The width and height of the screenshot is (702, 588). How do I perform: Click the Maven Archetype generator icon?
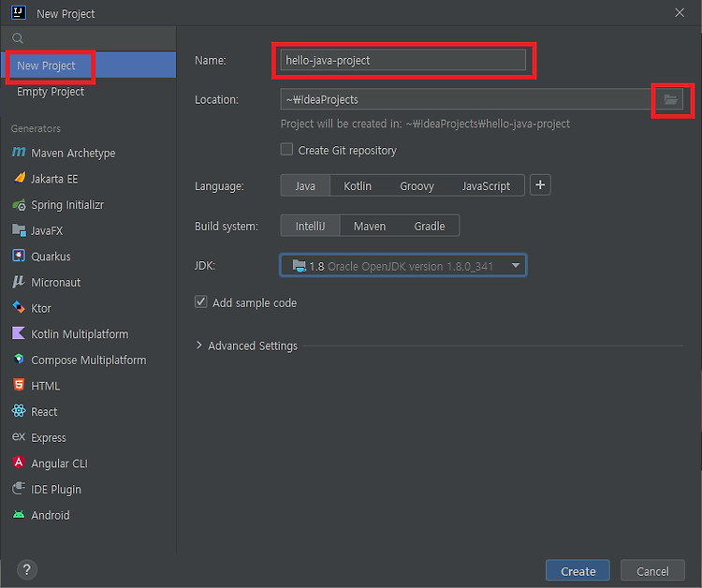19,153
